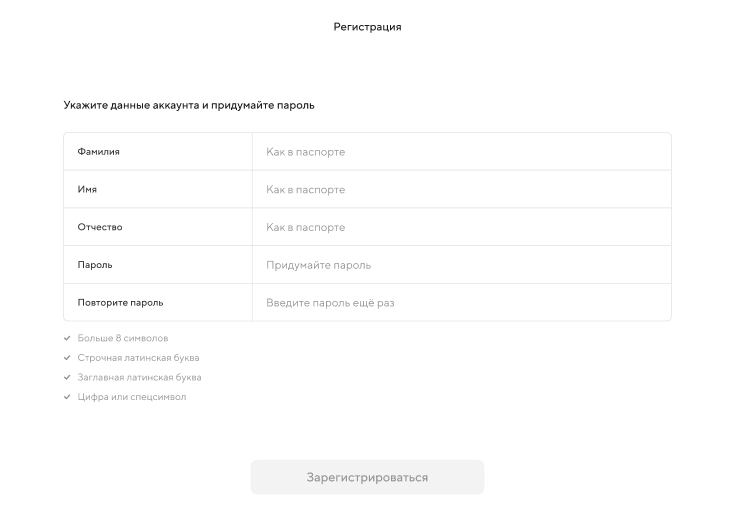741x519 pixels.
Task: Click the 'Заглавная латинская буква' requirement text
Action: [139, 378]
